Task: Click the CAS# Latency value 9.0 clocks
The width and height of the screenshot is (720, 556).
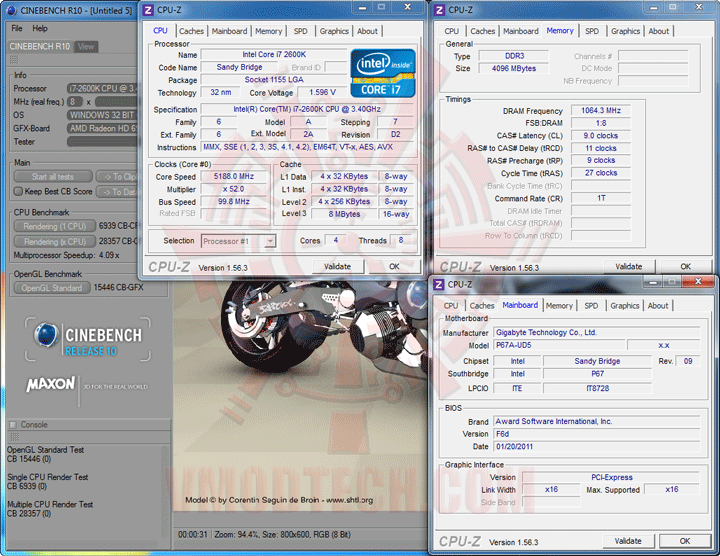Action: (601, 136)
